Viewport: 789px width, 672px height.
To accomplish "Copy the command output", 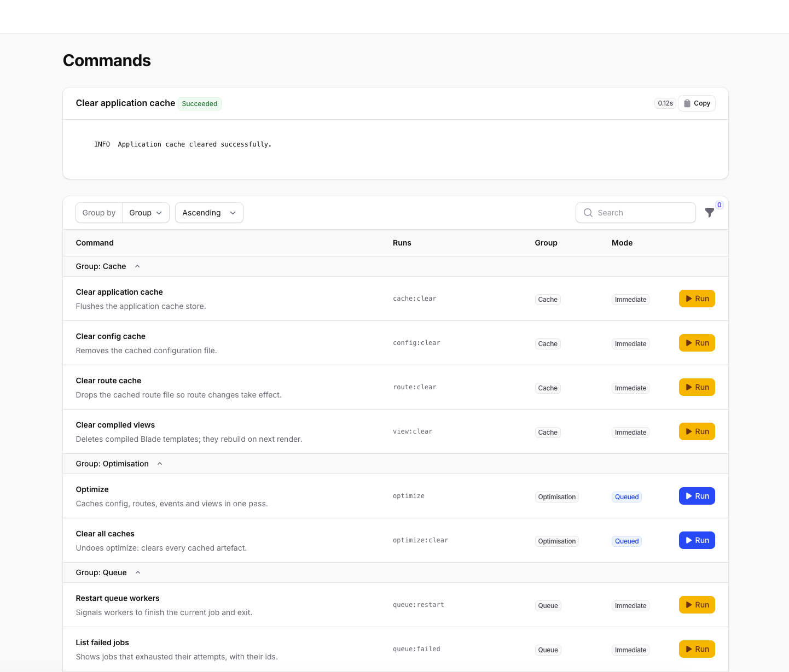I will tap(697, 103).
